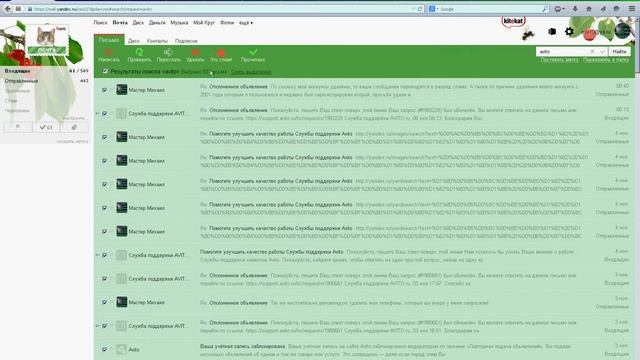Image resolution: width=640 pixels, height=360 pixels.
Task: Clear the mail search with the X icon
Action: pyautogui.click(x=592, y=51)
